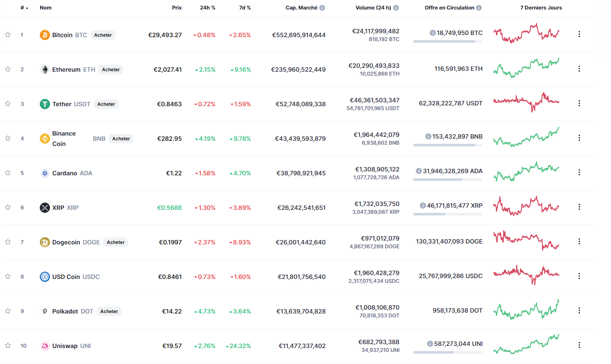The image size is (611, 364).
Task: Click the Ethereum diamond logo icon
Action: click(x=45, y=70)
